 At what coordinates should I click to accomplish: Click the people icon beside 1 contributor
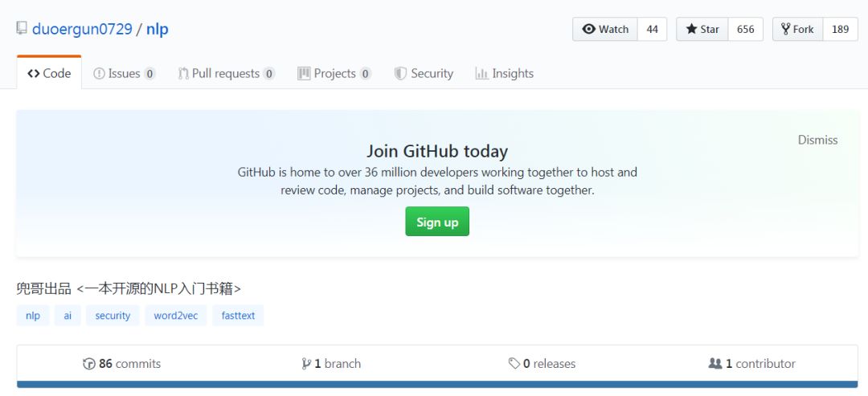[715, 363]
